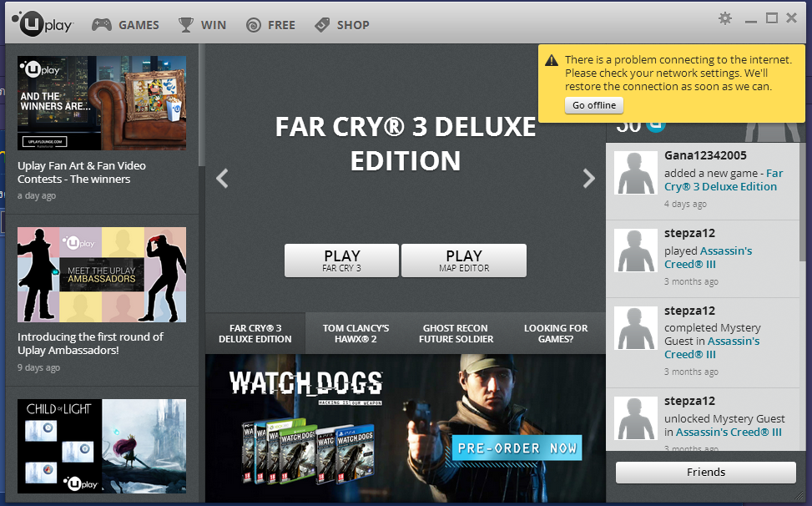Select the Tom Clancy's HAWX 2 tab

pyautogui.click(x=356, y=333)
